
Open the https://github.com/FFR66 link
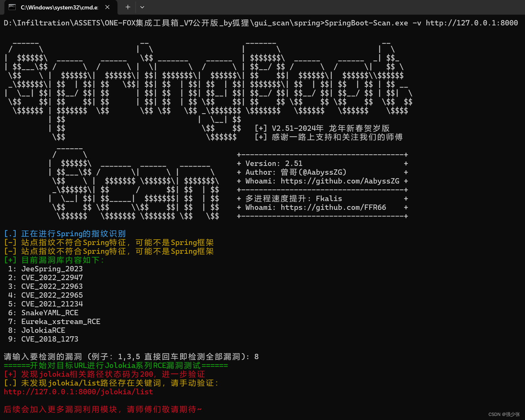click(333, 207)
